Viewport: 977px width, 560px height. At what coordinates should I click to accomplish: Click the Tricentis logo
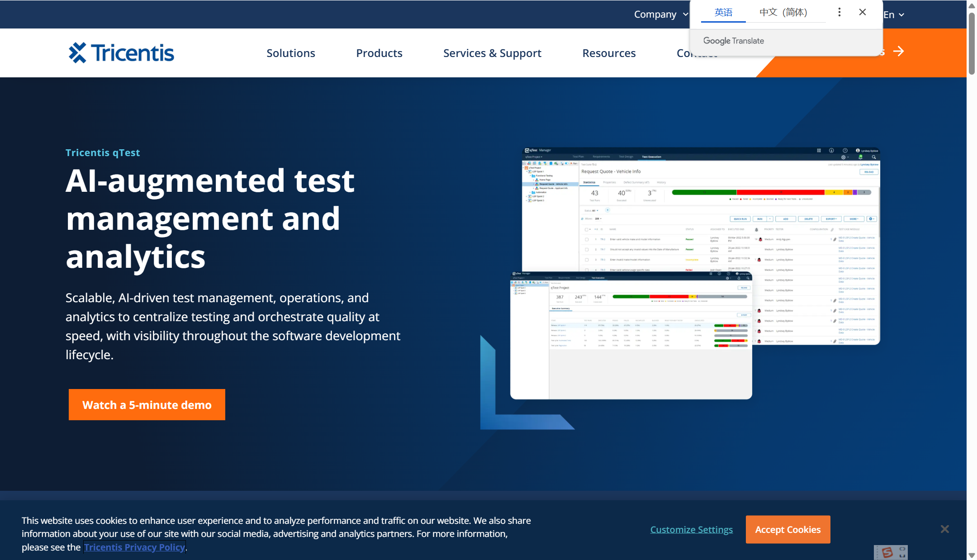[x=121, y=53]
